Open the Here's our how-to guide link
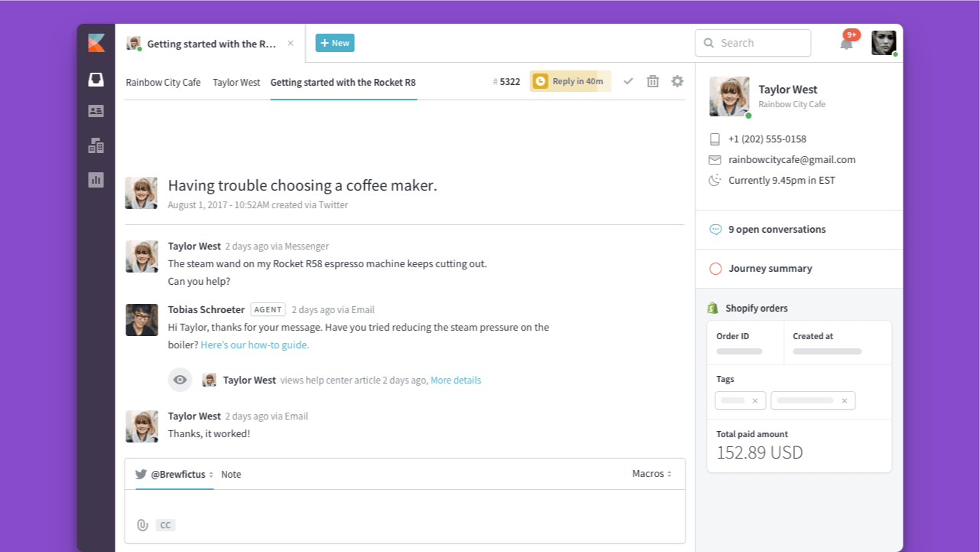980x552 pixels. pyautogui.click(x=255, y=345)
